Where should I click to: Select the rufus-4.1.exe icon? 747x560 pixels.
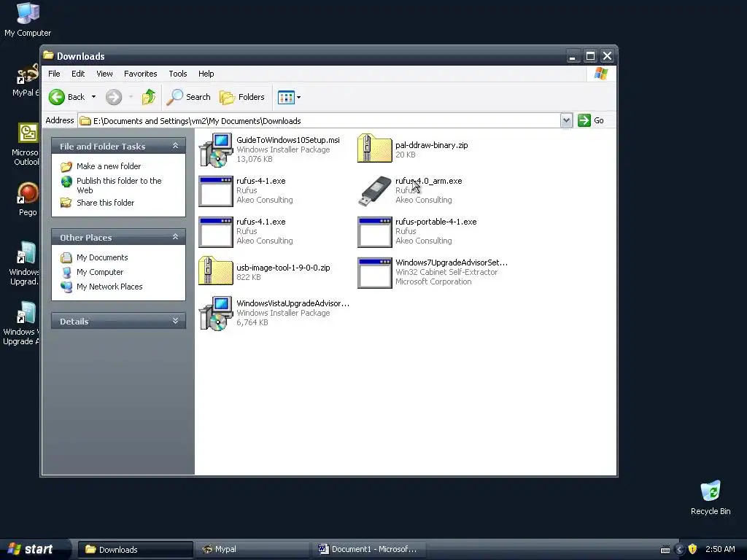point(216,232)
